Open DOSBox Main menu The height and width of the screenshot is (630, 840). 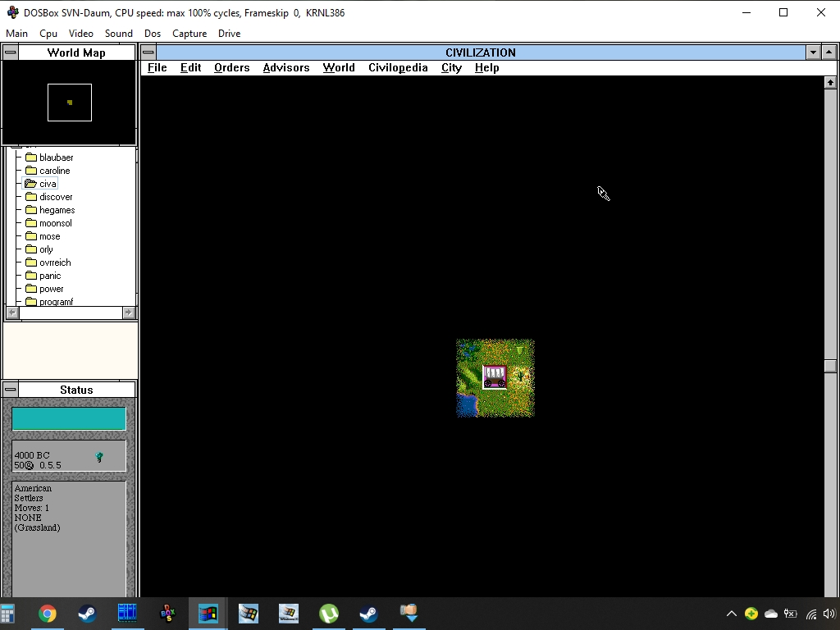(16, 33)
